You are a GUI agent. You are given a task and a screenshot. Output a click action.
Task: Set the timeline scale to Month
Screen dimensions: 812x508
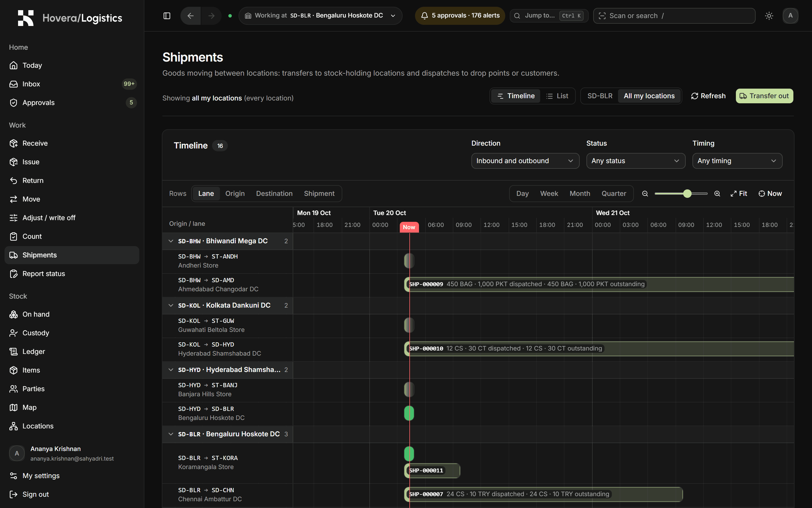pyautogui.click(x=580, y=194)
